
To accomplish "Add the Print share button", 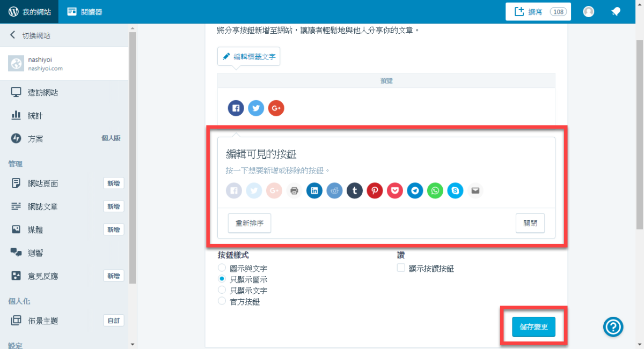I will point(294,190).
